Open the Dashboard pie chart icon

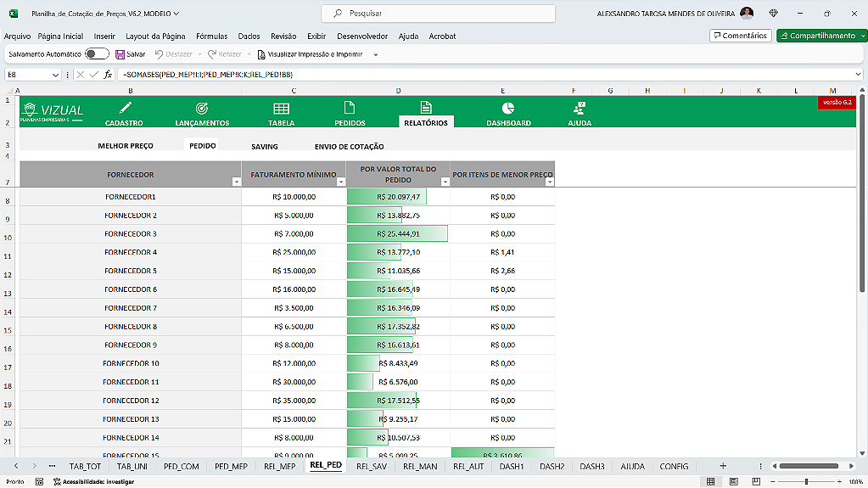point(507,109)
